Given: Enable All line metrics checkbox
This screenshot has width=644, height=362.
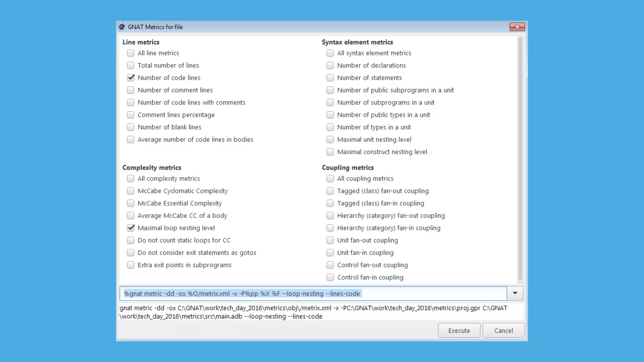Looking at the screenshot, I should click(x=131, y=53).
